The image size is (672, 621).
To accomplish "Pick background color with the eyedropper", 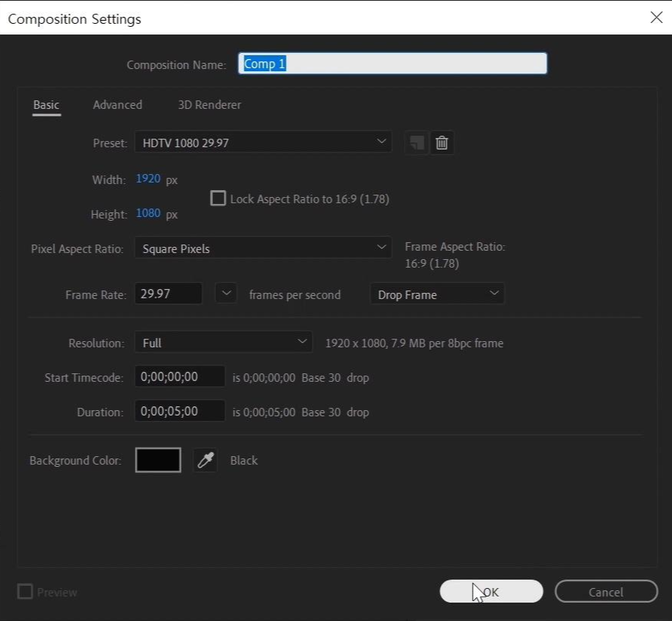I will pos(205,460).
